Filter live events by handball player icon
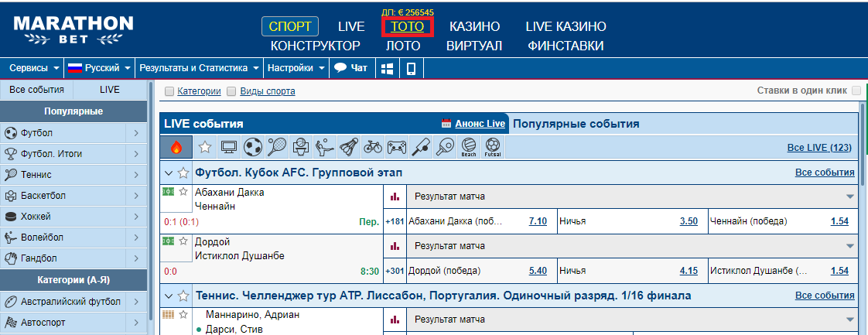 324,147
